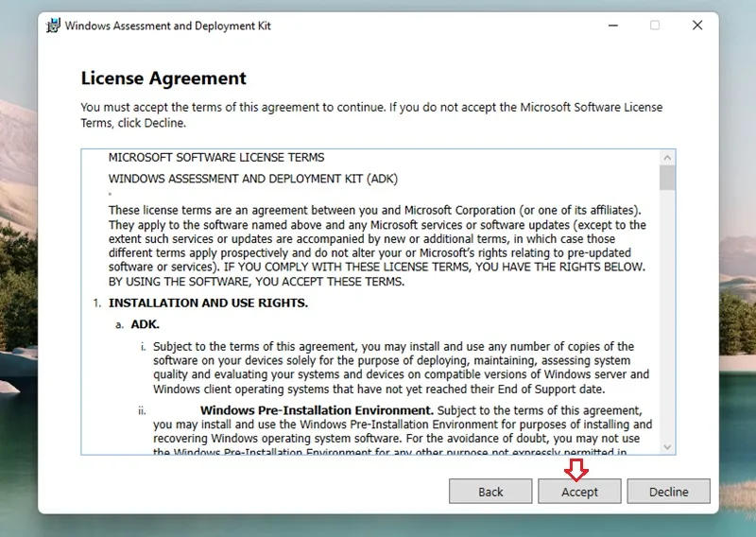Screen dimensions: 756x537
Task: Minimize the ADK setup window
Action: [x=612, y=26]
